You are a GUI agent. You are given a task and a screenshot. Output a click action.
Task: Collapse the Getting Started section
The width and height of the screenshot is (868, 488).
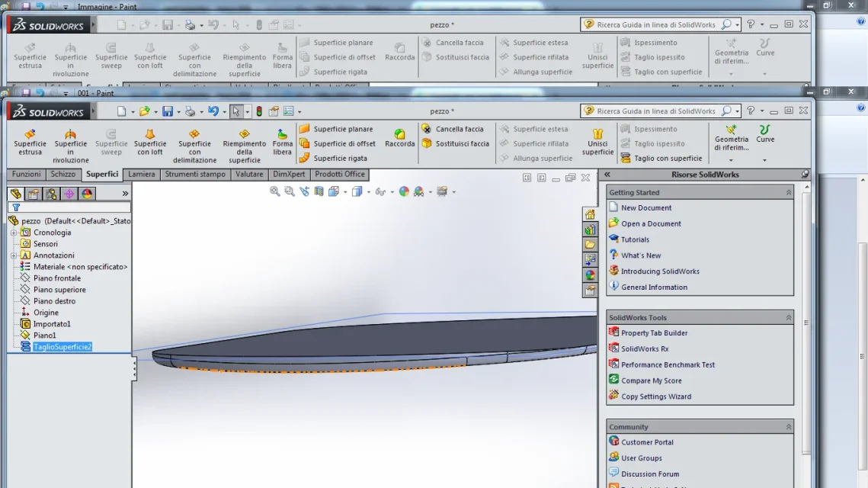pyautogui.click(x=788, y=192)
